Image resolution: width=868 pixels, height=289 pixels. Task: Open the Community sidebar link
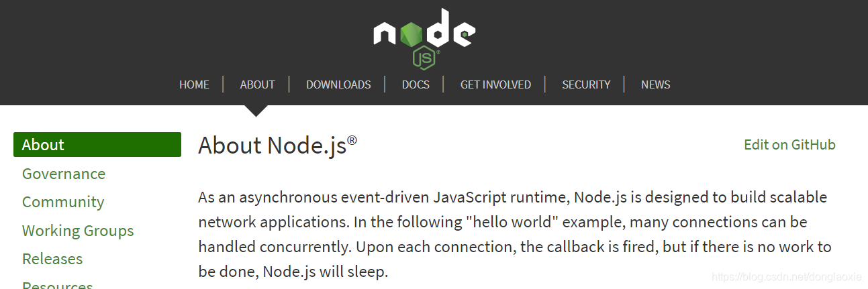(63, 202)
